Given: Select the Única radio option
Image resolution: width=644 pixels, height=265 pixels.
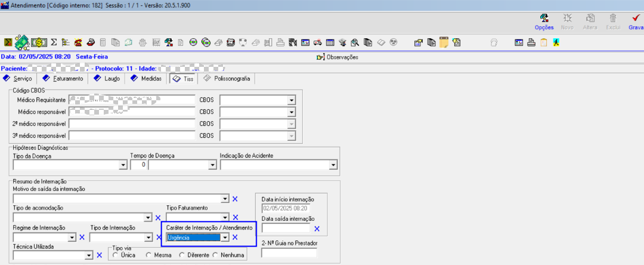Looking at the screenshot, I should coord(115,255).
